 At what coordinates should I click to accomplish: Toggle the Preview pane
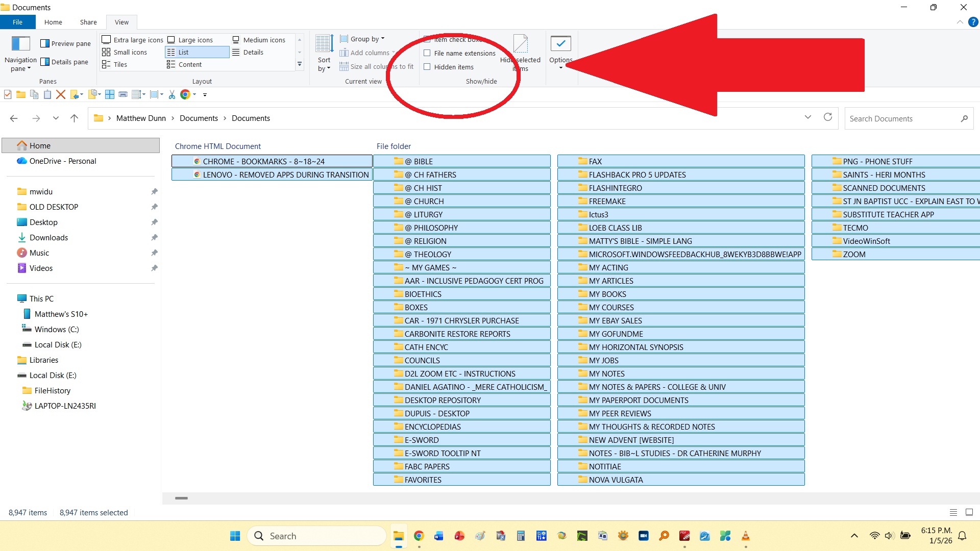click(x=66, y=43)
